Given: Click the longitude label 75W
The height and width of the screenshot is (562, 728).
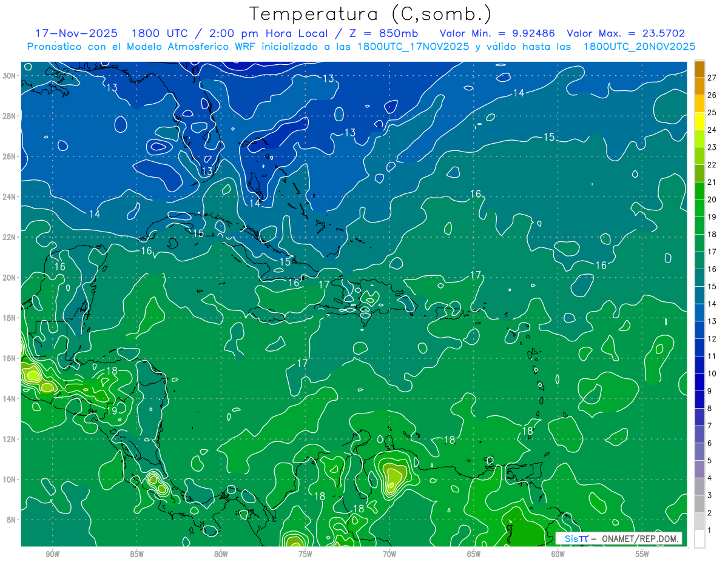Looking at the screenshot, I should (x=305, y=554).
